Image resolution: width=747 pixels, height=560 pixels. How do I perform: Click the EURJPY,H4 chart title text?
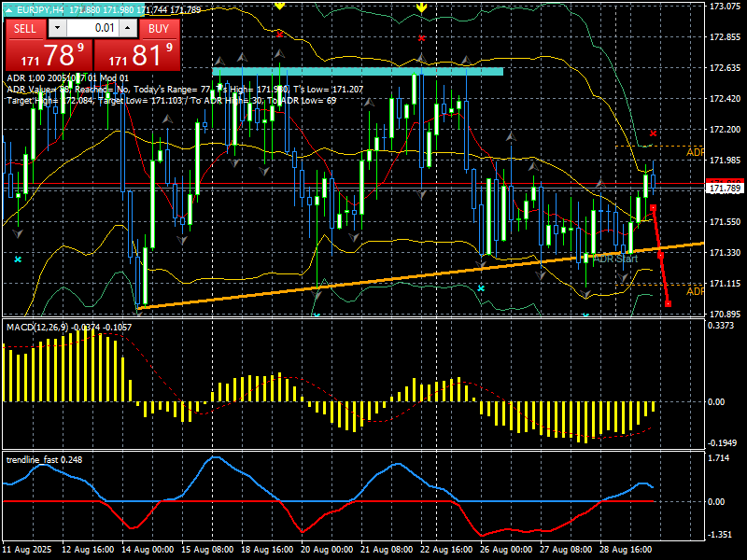pyautogui.click(x=39, y=10)
